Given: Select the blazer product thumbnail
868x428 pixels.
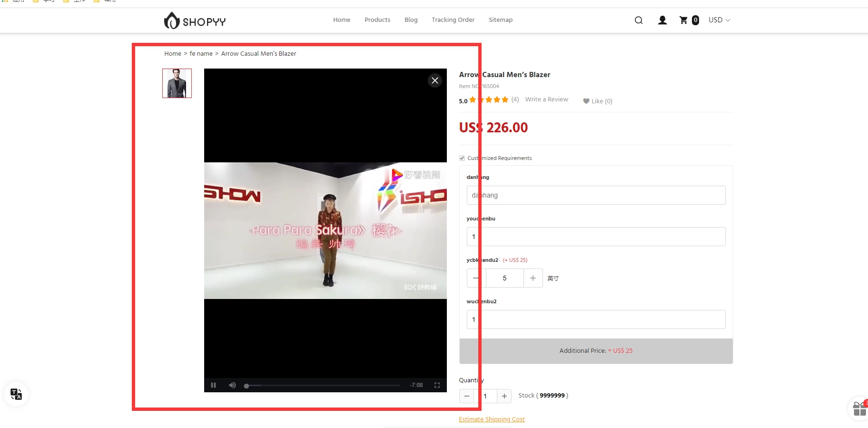Looking at the screenshot, I should pyautogui.click(x=177, y=83).
